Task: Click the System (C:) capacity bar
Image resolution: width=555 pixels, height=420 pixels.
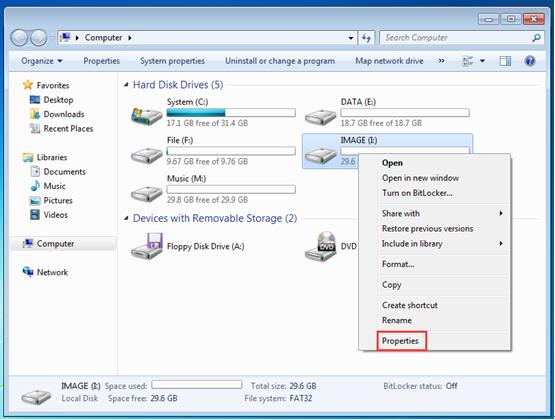Action: click(x=231, y=113)
